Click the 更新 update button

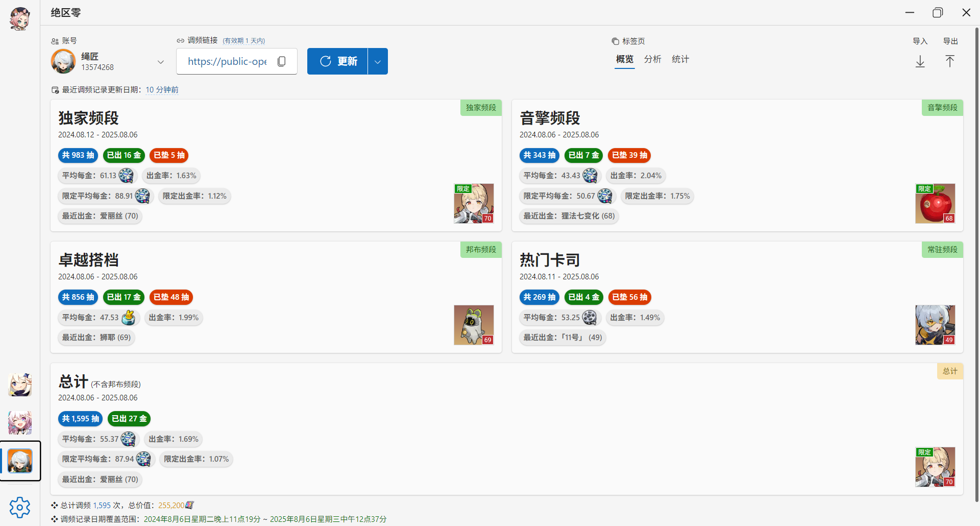(x=337, y=61)
